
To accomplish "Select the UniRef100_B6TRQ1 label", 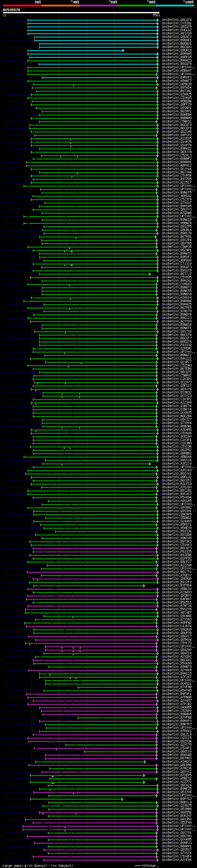I will coord(176,236).
